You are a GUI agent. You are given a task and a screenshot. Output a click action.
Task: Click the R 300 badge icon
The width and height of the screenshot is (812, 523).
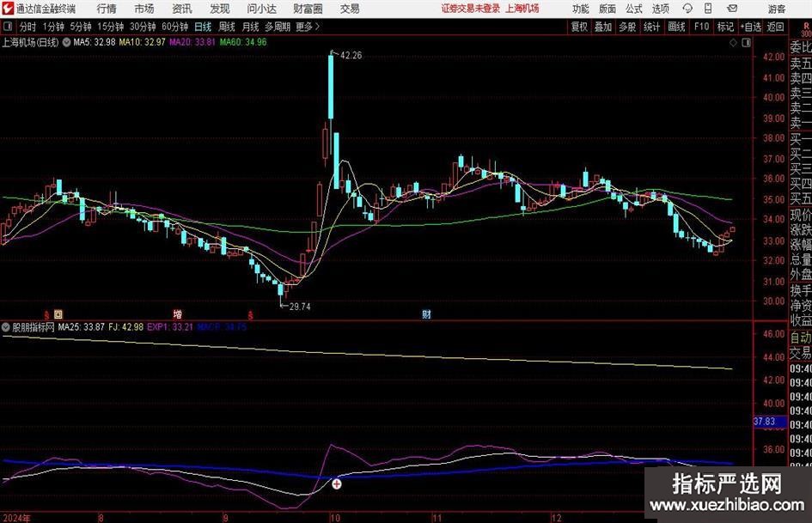click(806, 30)
